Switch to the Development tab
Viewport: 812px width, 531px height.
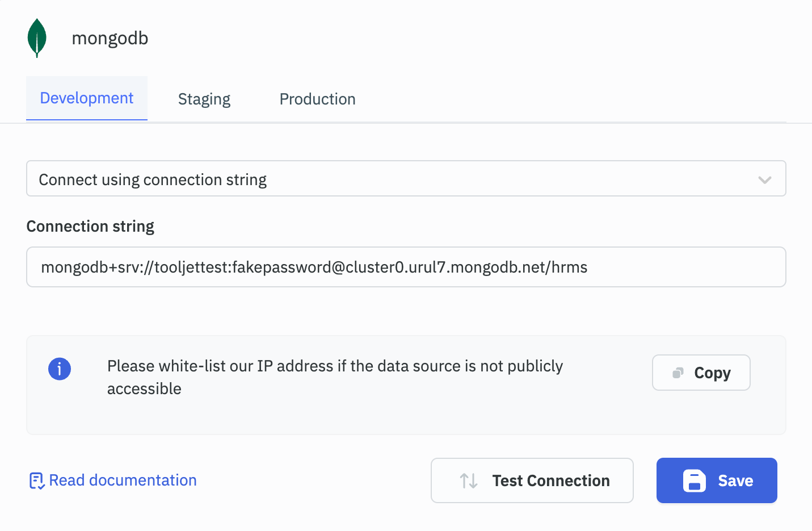point(87,98)
